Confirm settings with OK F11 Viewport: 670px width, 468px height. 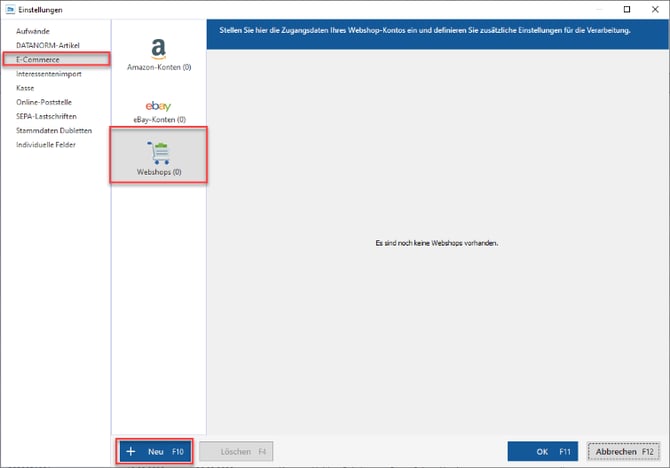543,451
